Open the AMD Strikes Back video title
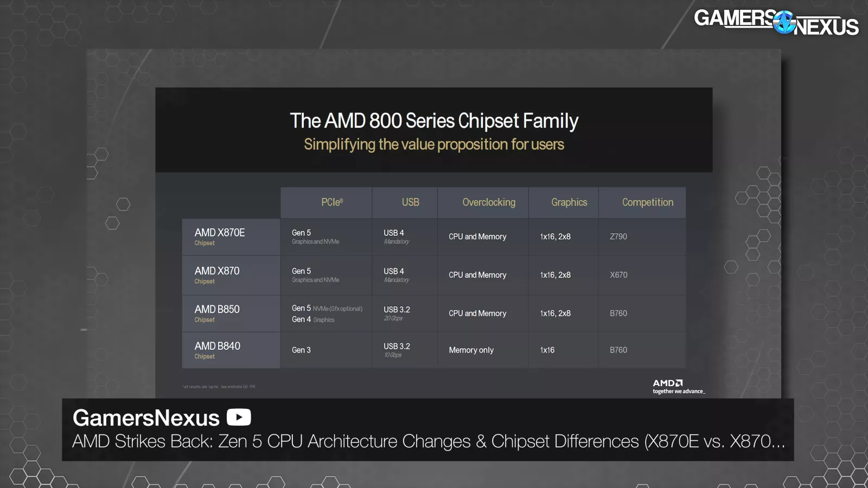This screenshot has width=868, height=488. click(429, 441)
